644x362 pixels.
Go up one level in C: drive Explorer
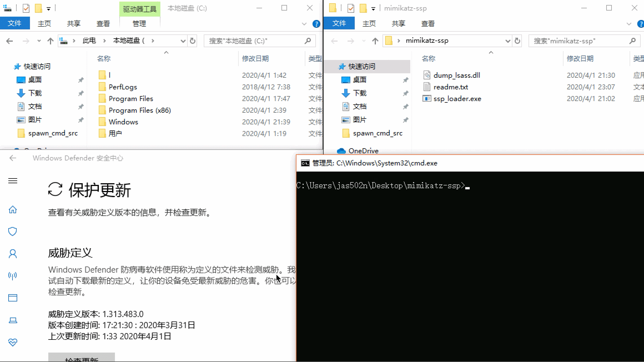[x=50, y=41]
